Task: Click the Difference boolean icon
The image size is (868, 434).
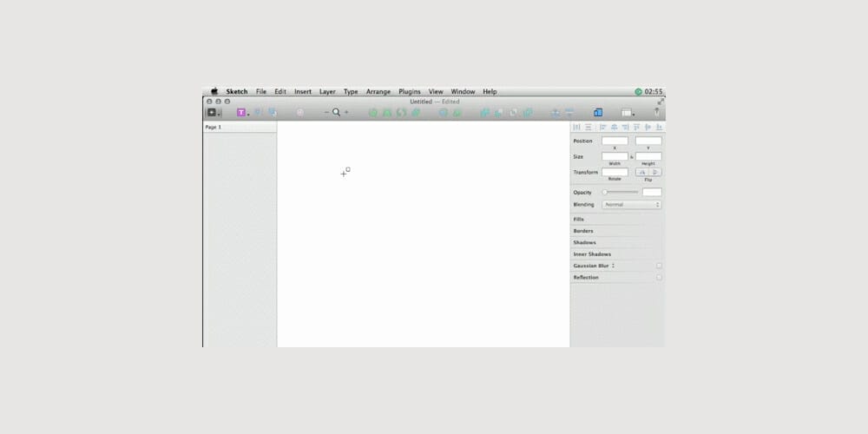Action: coord(528,113)
